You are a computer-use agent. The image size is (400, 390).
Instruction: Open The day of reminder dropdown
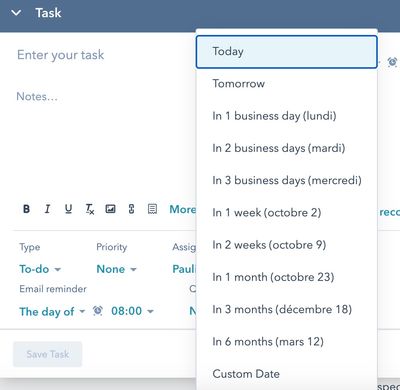52,311
